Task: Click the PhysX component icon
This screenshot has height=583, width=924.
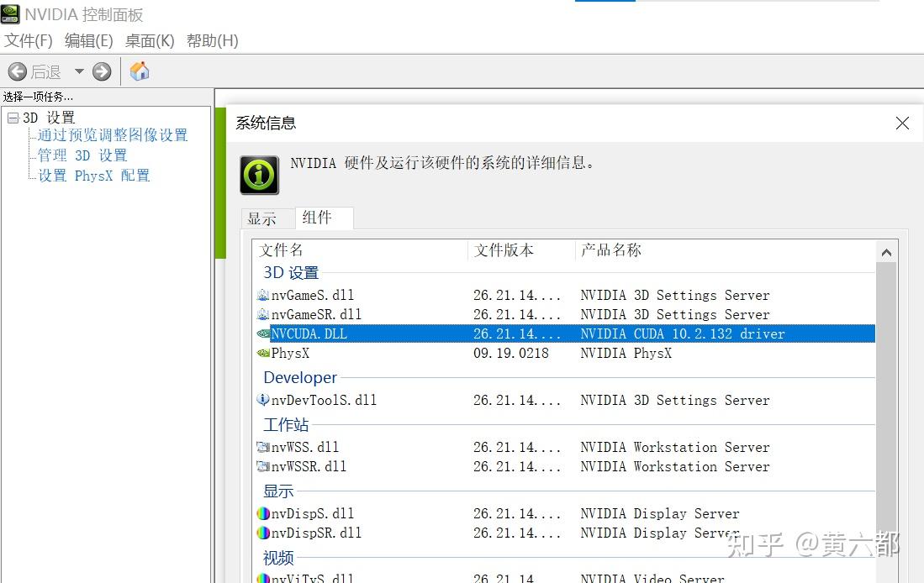Action: pos(263,353)
